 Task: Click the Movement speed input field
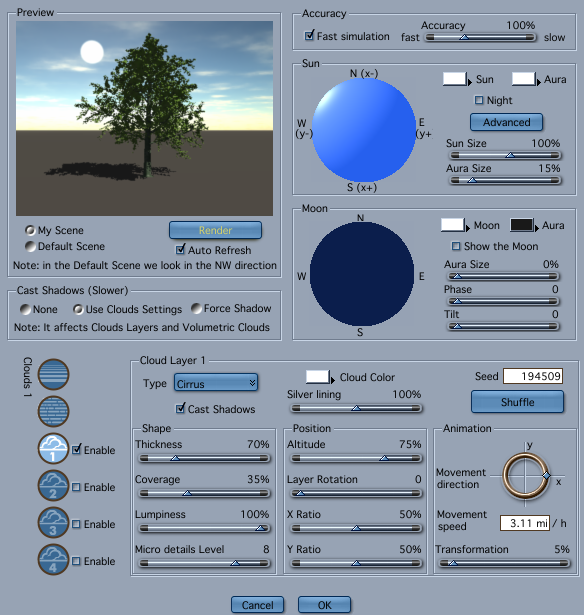tap(525, 523)
